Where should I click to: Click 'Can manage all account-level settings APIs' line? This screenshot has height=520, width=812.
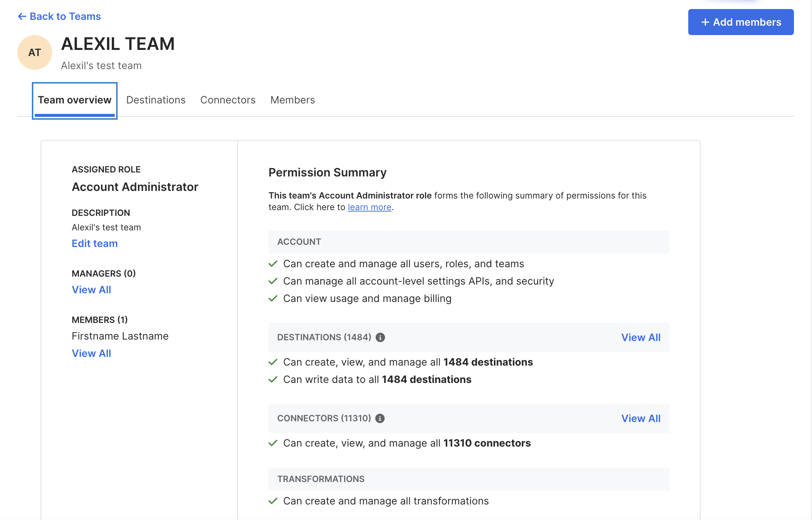click(419, 281)
